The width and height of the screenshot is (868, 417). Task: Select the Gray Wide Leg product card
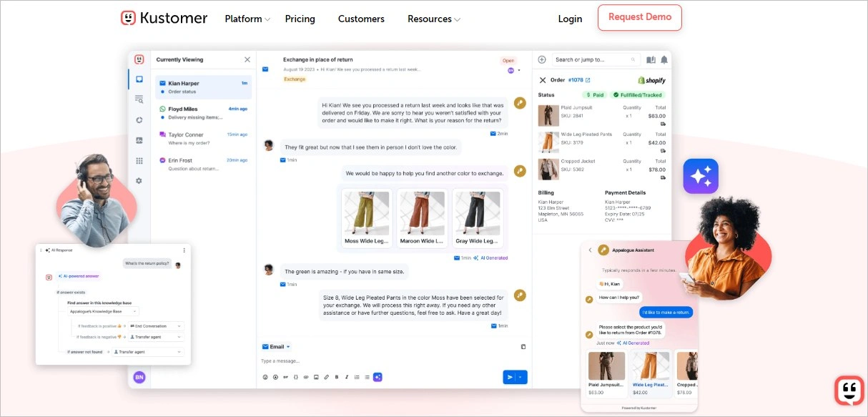coord(477,220)
